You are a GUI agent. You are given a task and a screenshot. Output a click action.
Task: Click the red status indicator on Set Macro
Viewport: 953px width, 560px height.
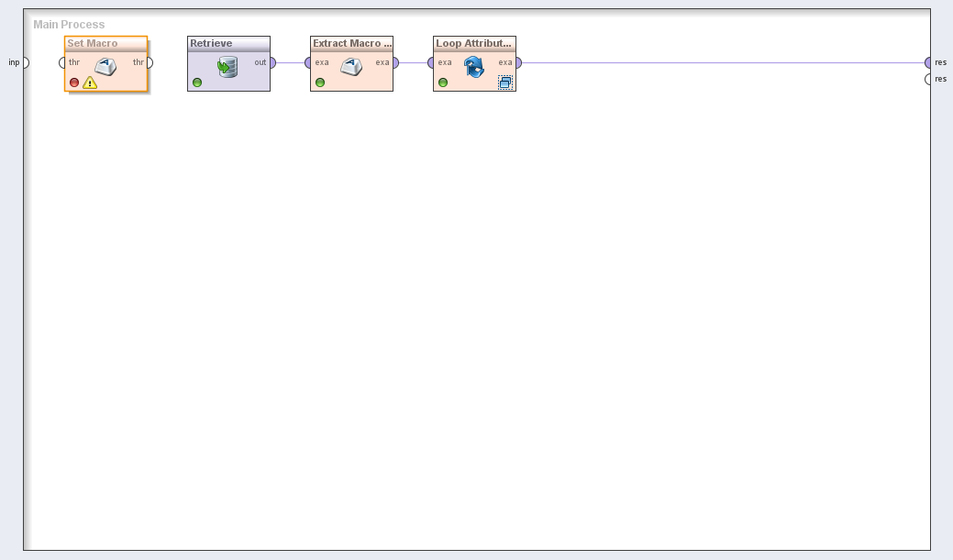click(x=74, y=82)
